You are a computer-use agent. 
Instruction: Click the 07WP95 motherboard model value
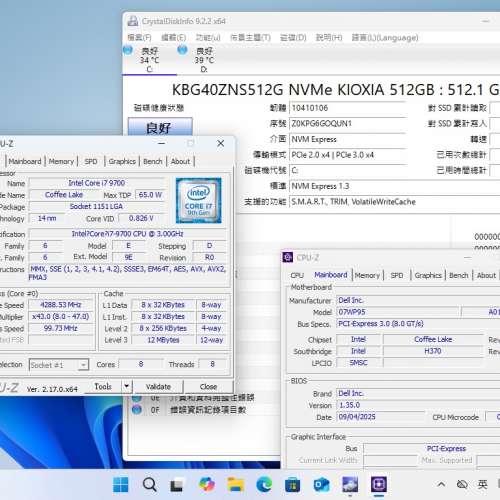point(399,312)
